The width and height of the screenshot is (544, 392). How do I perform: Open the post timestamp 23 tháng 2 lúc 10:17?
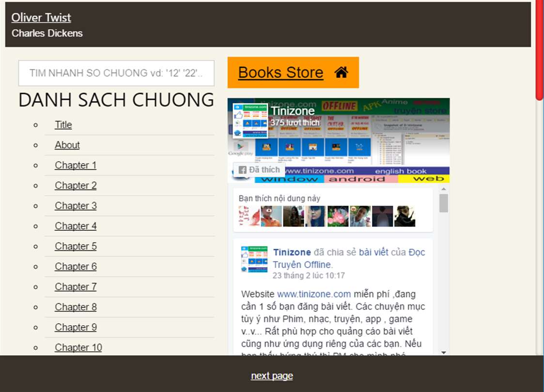click(309, 275)
